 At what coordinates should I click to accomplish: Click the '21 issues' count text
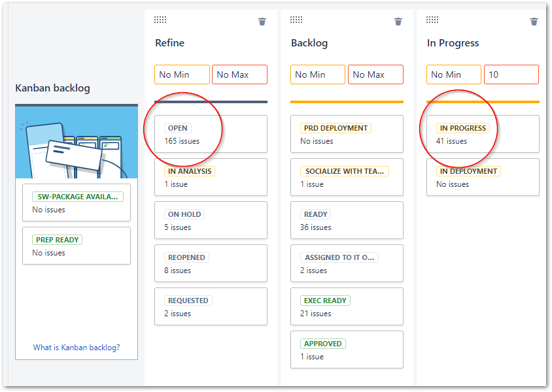point(315,314)
